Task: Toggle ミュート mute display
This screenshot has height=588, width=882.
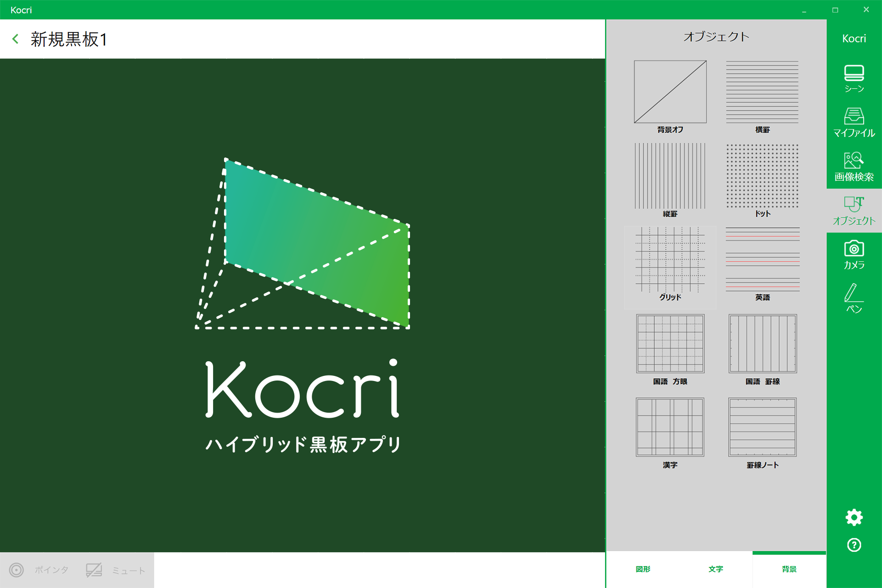Action: [x=116, y=570]
